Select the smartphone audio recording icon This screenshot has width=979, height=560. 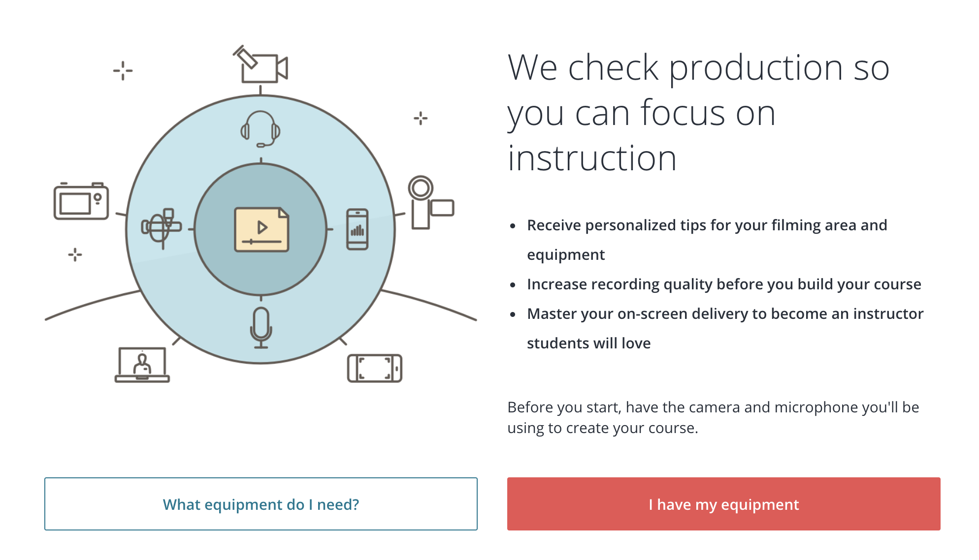[358, 229]
